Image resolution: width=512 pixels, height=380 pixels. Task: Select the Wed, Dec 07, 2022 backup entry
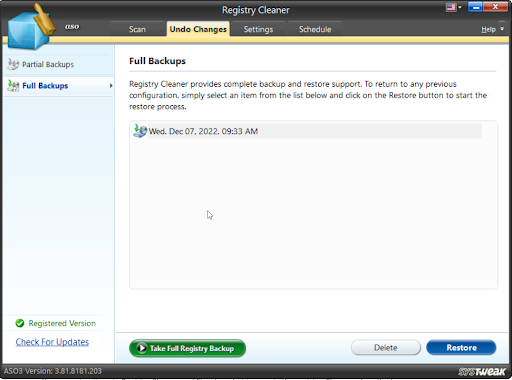[307, 131]
